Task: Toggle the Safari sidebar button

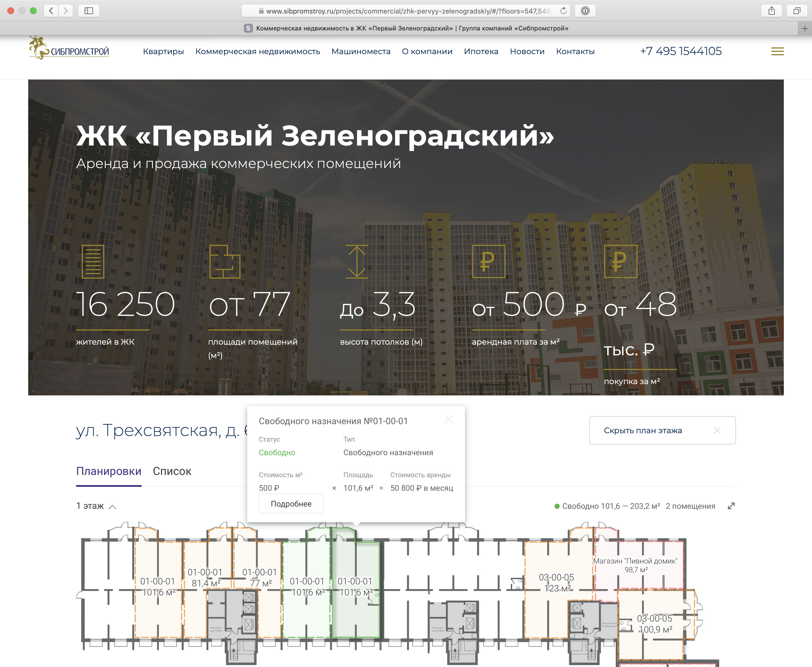Action: (x=89, y=11)
